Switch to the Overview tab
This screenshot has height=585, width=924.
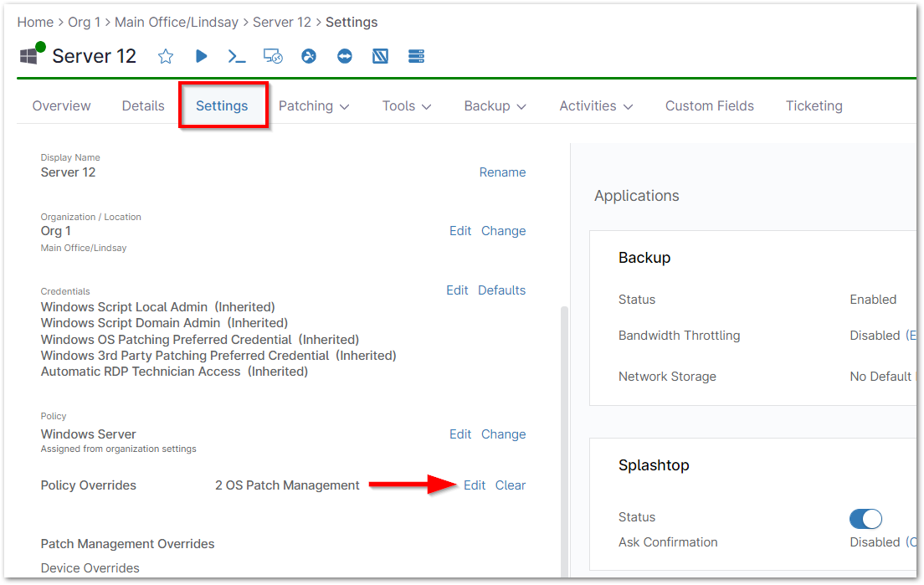(x=61, y=106)
